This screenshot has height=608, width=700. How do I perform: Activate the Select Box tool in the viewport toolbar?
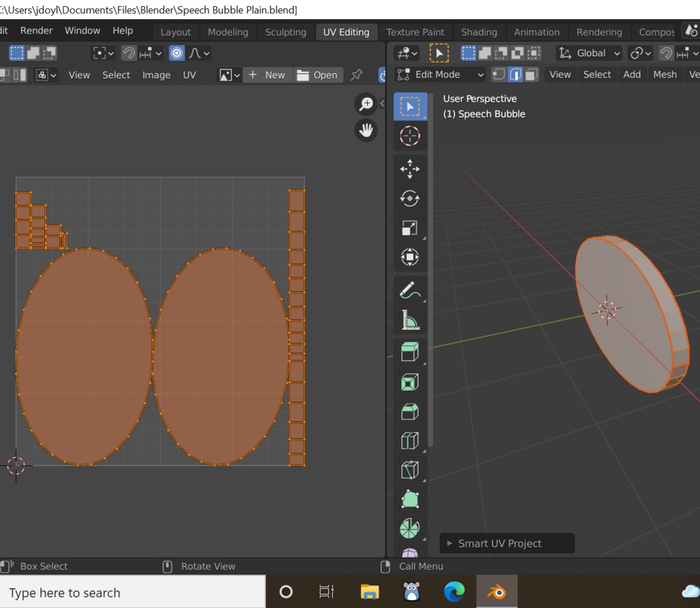410,106
